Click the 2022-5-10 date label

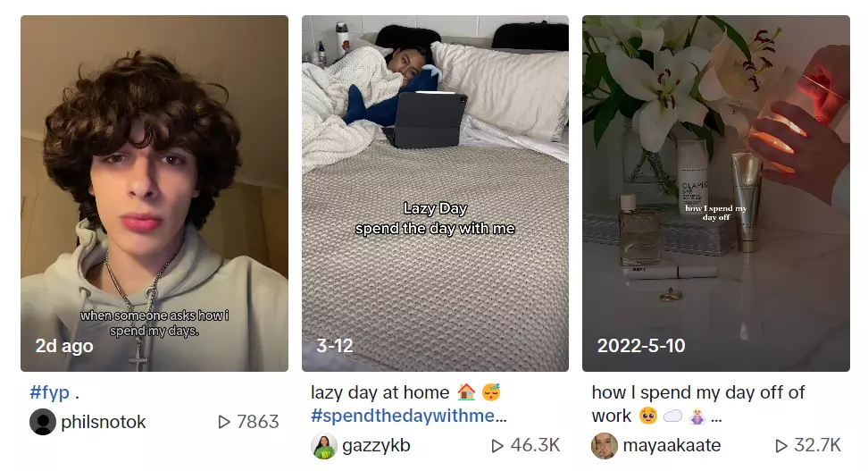coord(641,346)
